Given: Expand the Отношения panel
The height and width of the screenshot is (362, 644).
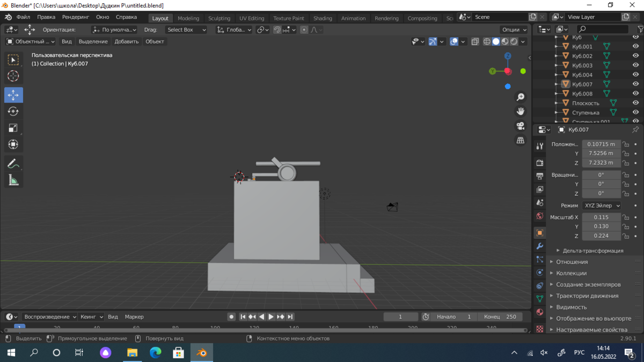Looking at the screenshot, I should click(x=572, y=262).
